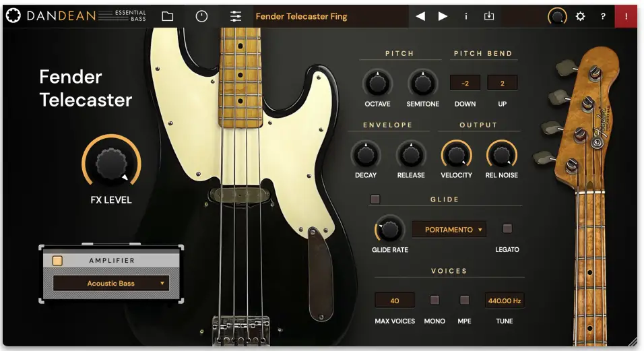Click the MAX VOICES value 40

click(x=395, y=300)
